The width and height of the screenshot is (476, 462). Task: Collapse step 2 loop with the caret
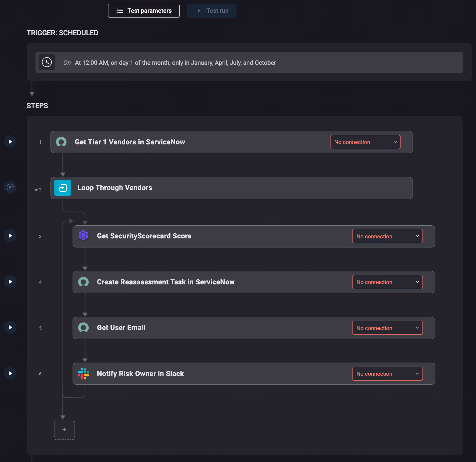36,190
